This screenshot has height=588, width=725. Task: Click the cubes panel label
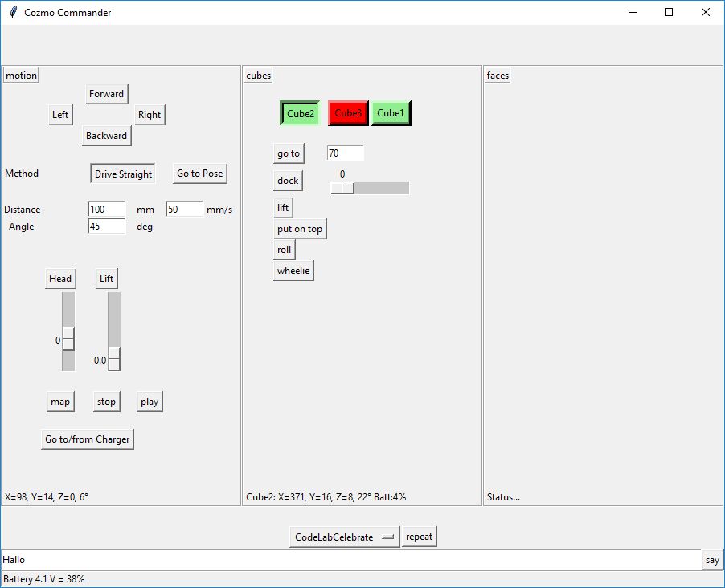[258, 76]
